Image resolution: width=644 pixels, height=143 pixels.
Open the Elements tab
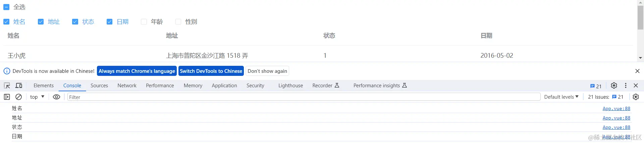pos(44,86)
